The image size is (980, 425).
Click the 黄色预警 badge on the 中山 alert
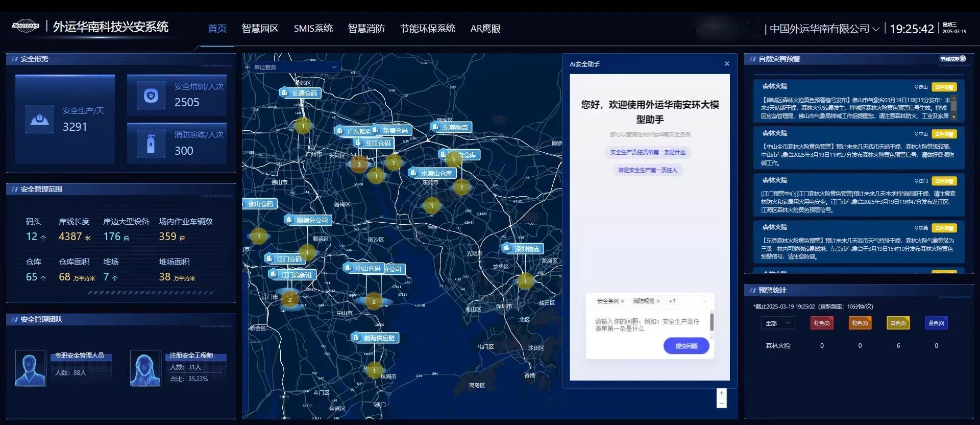(x=944, y=134)
